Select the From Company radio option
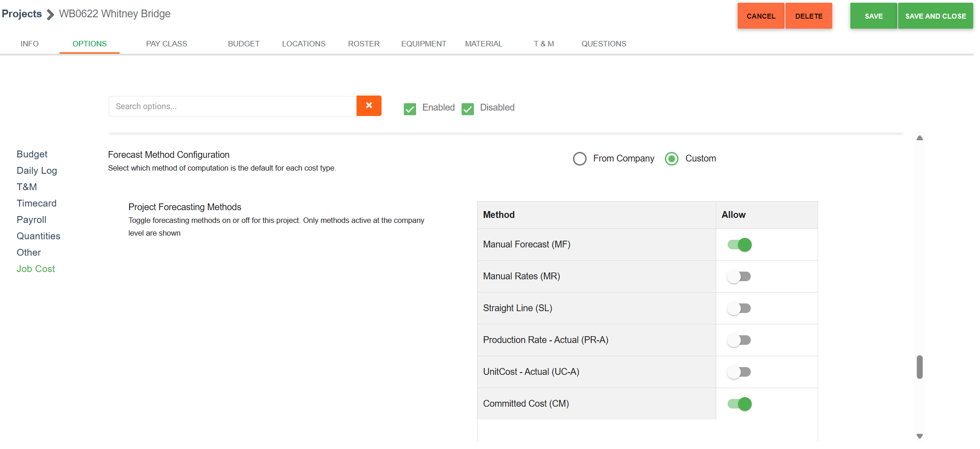Image resolution: width=980 pixels, height=449 pixels. (x=579, y=159)
